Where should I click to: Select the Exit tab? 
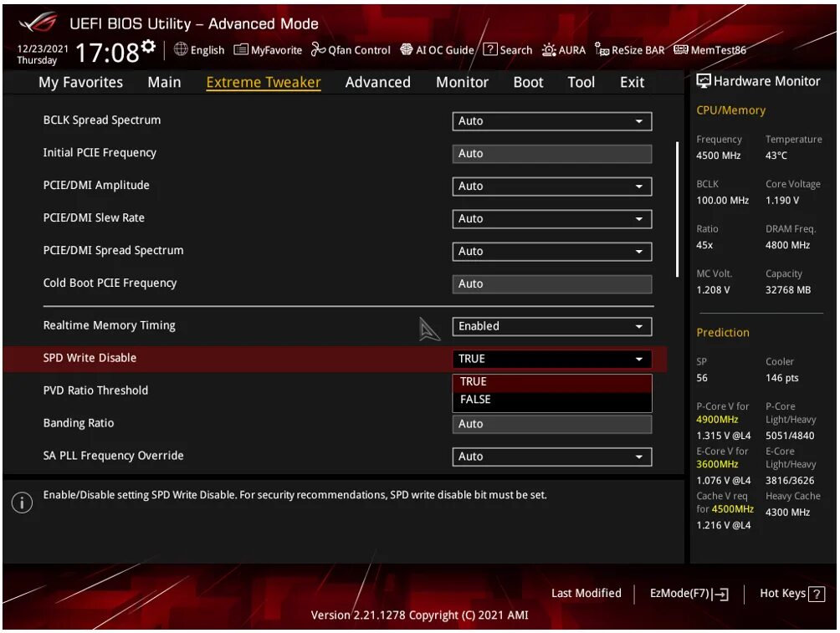633,83
